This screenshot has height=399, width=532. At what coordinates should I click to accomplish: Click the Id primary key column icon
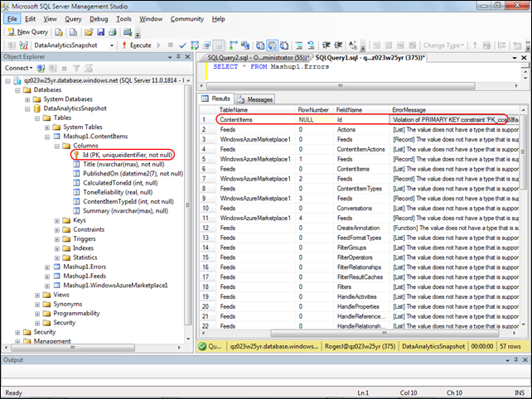pos(76,154)
